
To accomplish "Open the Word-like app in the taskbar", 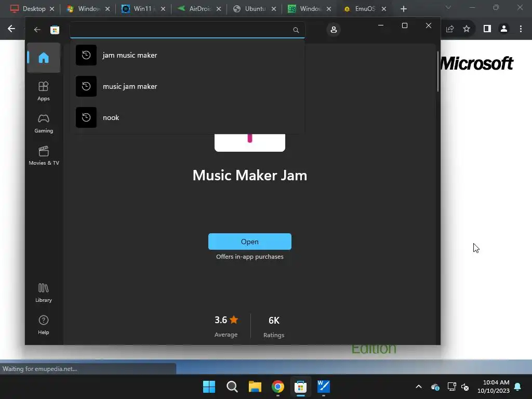I will click(x=324, y=387).
